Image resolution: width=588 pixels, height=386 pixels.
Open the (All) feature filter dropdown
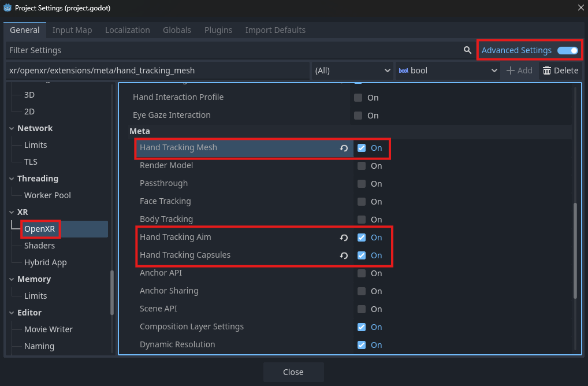[352, 70]
